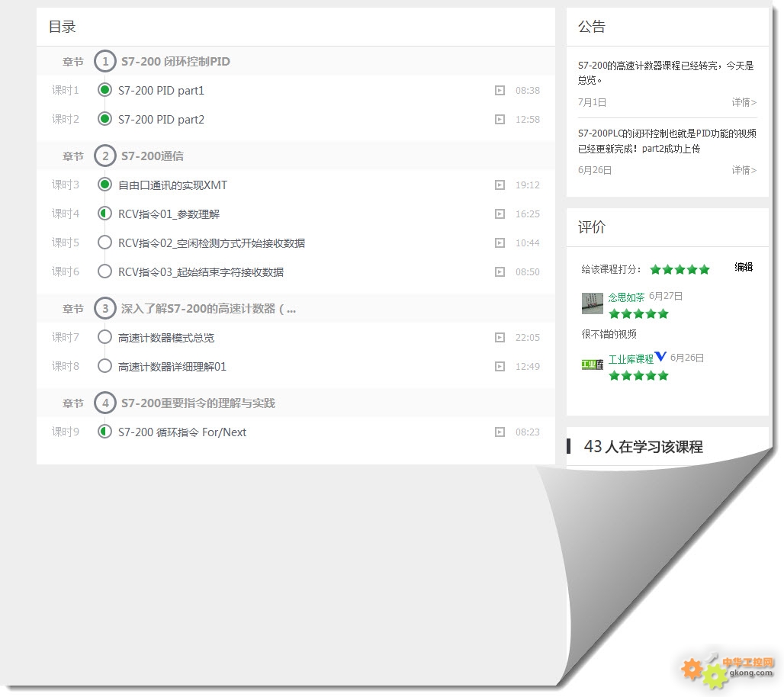This screenshot has height=697, width=784.
Task: Click the empty circle of 高速计数器模式总览
Action: click(104, 337)
